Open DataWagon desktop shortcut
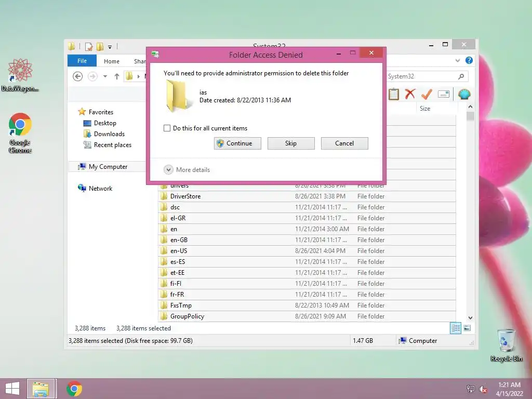Image resolution: width=532 pixels, height=399 pixels. (x=20, y=75)
